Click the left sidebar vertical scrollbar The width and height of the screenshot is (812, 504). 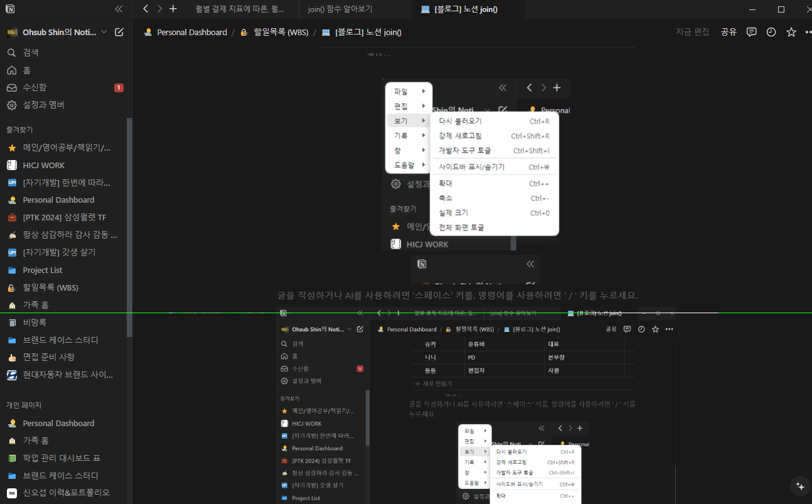pos(130,226)
